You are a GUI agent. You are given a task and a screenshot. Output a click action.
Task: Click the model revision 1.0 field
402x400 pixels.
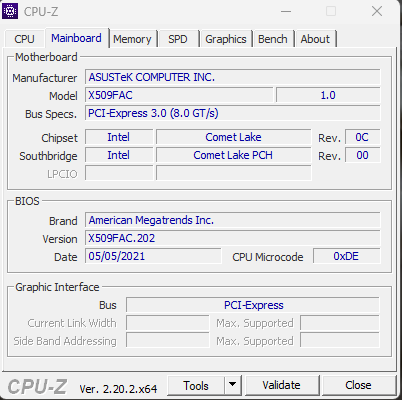[x=328, y=95]
